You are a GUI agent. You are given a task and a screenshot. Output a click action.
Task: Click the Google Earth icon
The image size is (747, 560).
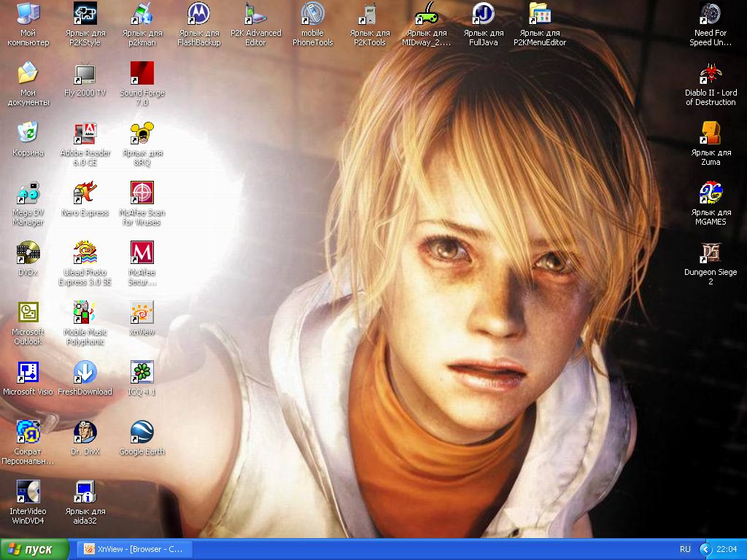point(142,432)
